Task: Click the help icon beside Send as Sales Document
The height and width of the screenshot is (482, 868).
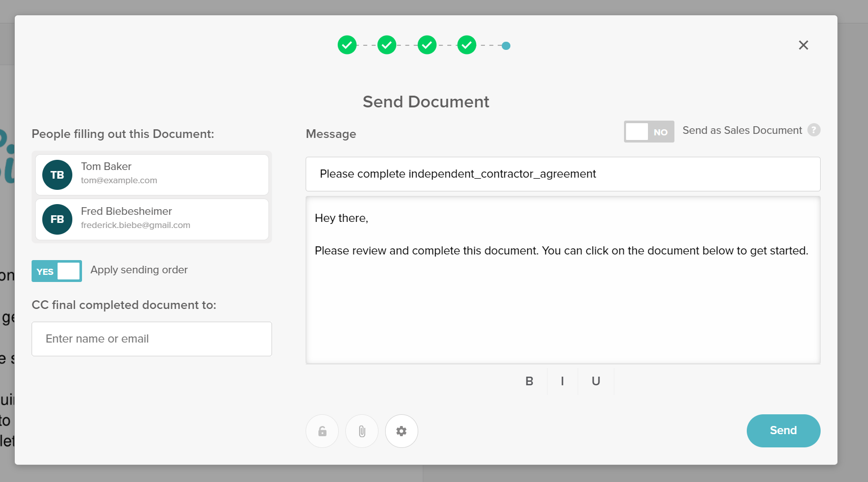Action: [x=814, y=130]
